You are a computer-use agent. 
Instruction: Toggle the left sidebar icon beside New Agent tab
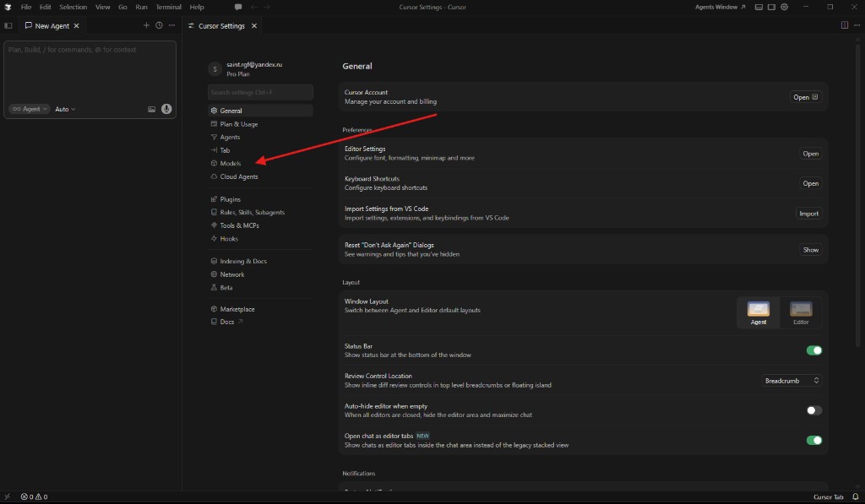coord(8,25)
